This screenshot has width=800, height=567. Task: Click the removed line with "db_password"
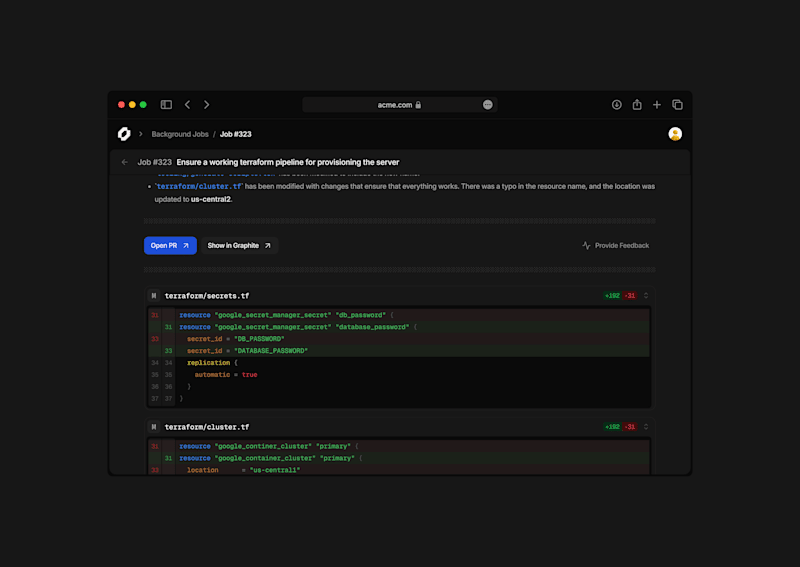(399, 315)
